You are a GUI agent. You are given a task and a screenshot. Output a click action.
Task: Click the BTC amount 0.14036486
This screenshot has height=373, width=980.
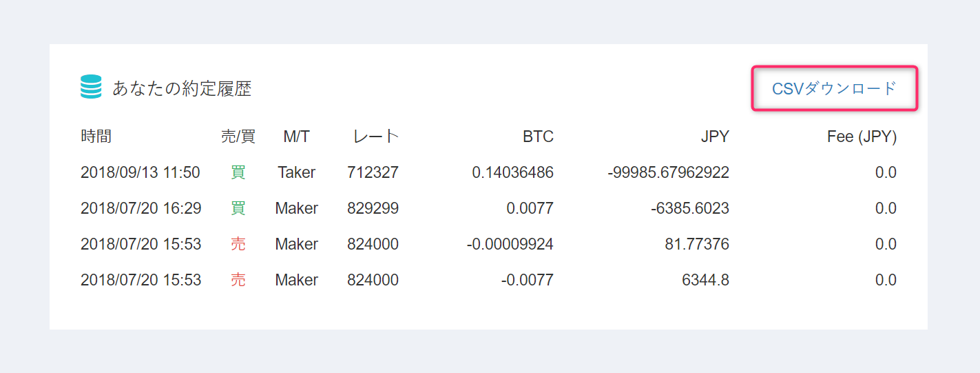[512, 172]
